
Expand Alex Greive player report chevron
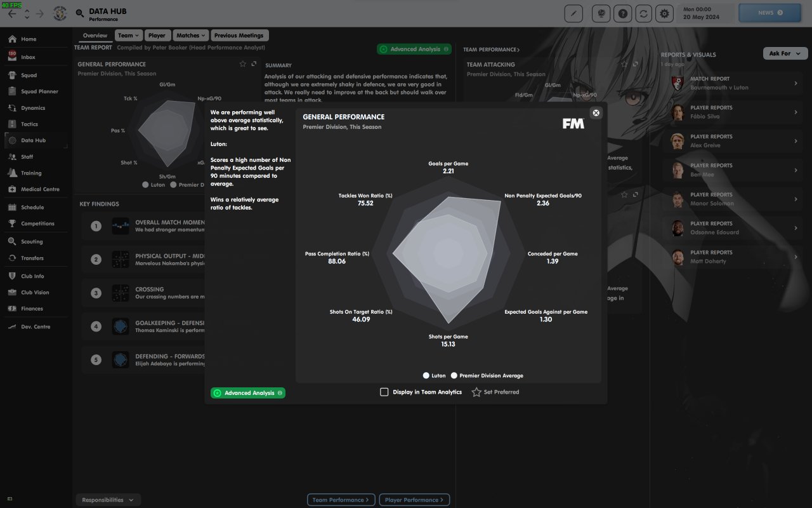(796, 141)
